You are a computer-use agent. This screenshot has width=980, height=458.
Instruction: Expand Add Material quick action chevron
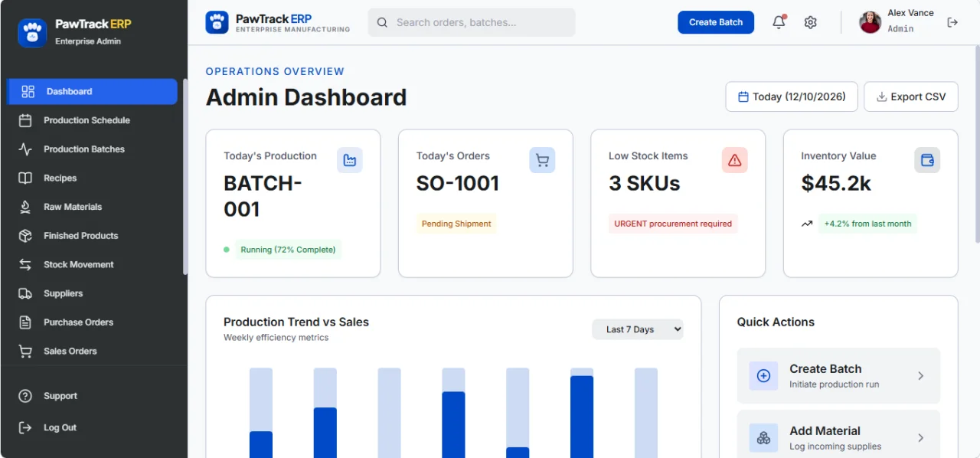[x=921, y=438]
